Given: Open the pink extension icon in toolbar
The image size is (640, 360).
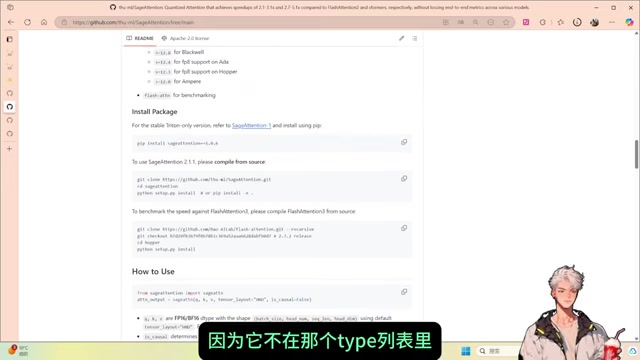Looking at the screenshot, I should coord(526,22).
